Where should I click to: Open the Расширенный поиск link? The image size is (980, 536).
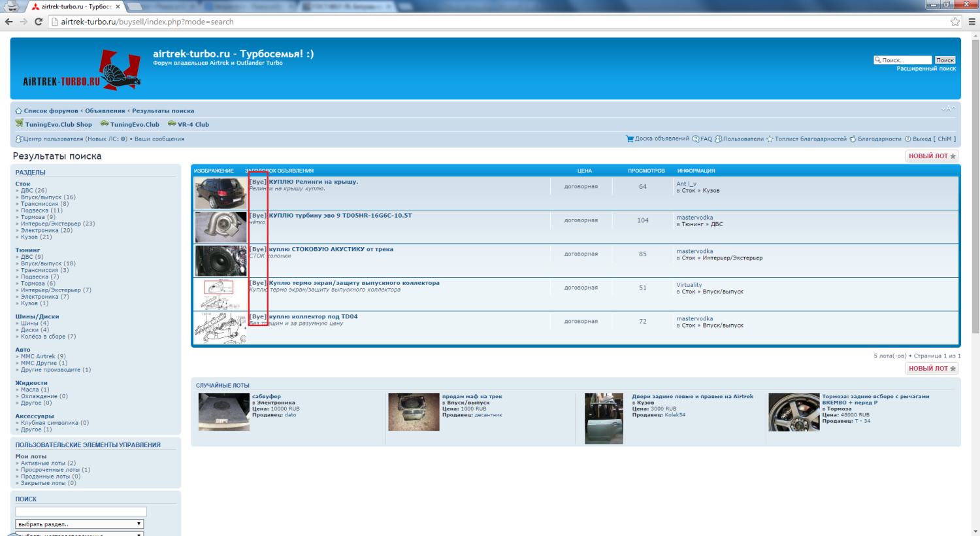926,69
